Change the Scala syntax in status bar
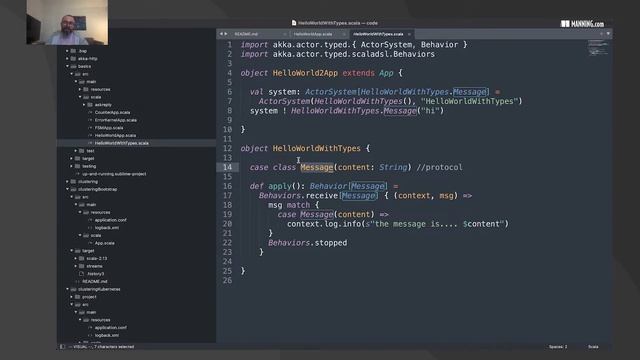This screenshot has width=640, height=360. pyautogui.click(x=593, y=347)
